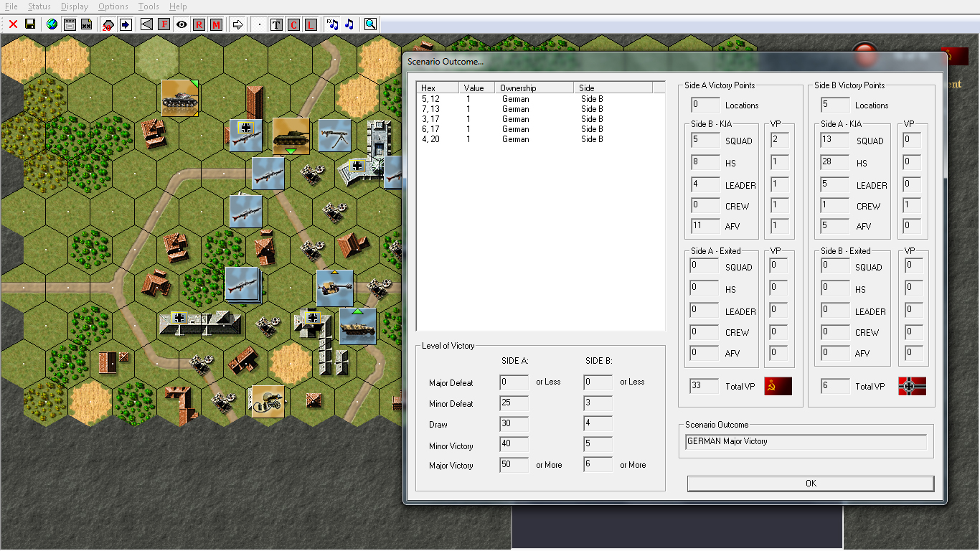Toggle the red C toolbar button

pyautogui.click(x=293, y=24)
